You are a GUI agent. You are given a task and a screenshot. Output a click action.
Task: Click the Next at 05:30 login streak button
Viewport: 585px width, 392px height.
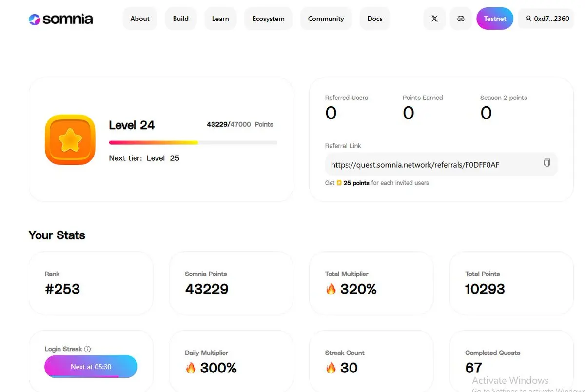91,367
